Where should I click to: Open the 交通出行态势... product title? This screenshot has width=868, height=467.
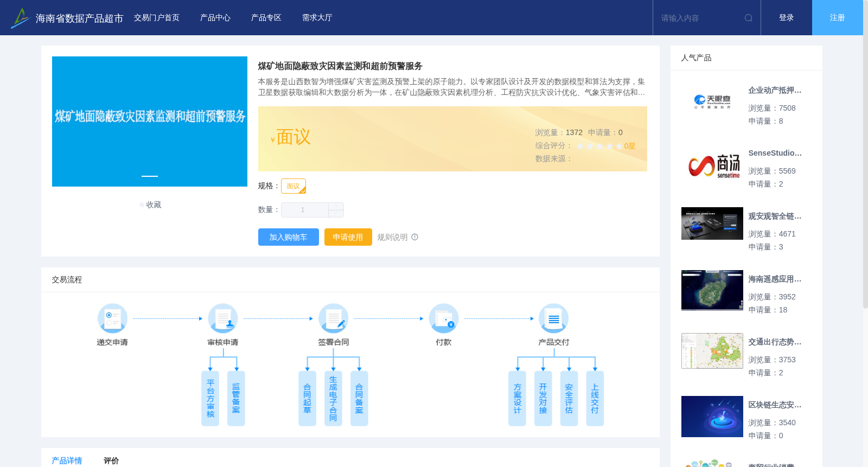pyautogui.click(x=775, y=342)
